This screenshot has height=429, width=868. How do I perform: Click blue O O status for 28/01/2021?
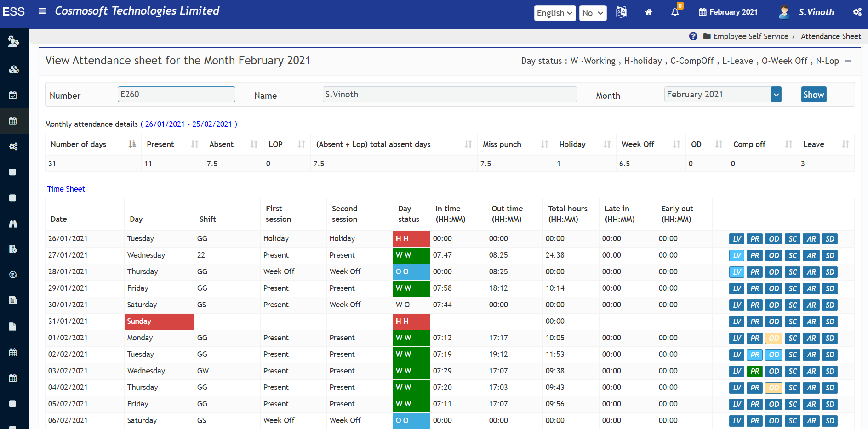(x=411, y=272)
